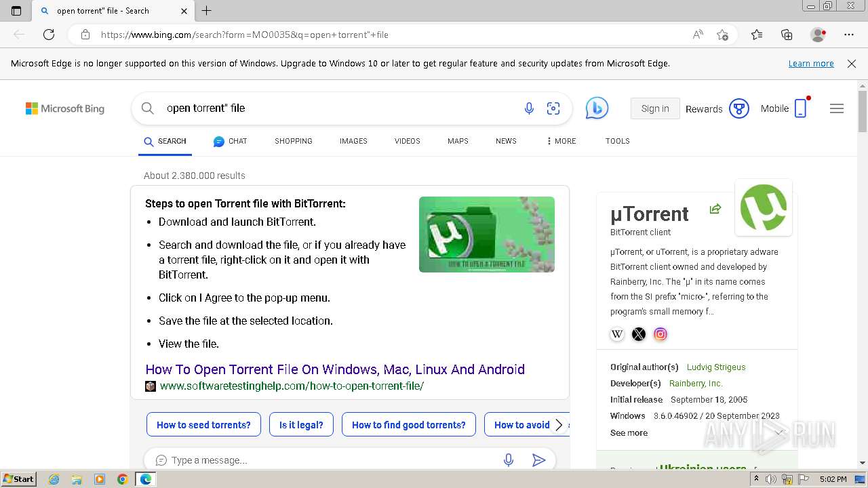
Task: Show hidden system tray icons
Action: pos(756,479)
